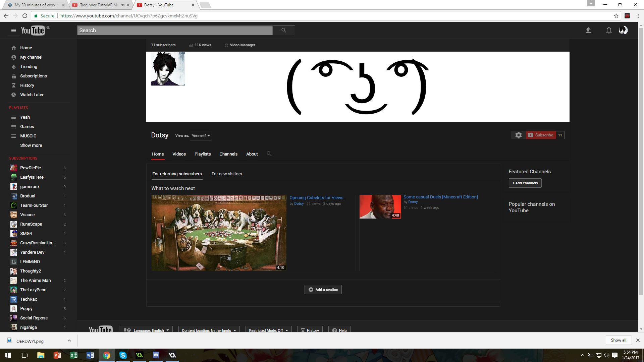The height and width of the screenshot is (362, 644).
Task: Click Add a section button
Action: pyautogui.click(x=323, y=290)
